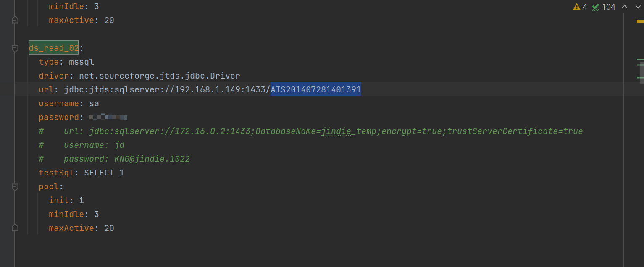The height and width of the screenshot is (267, 644).
Task: Jump to green stripe mark in scrollbar
Action: pyautogui.click(x=640, y=60)
